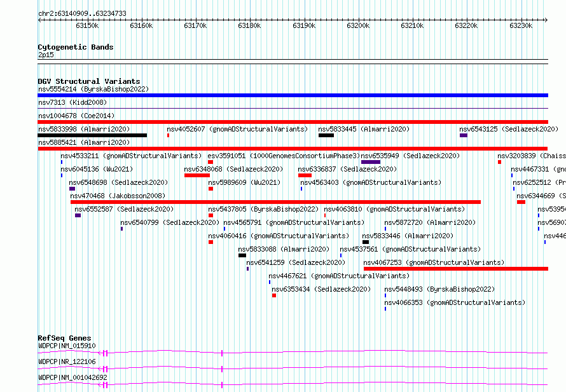Open nsv6535949 (Sedlazeck2020) label

pos(410,156)
